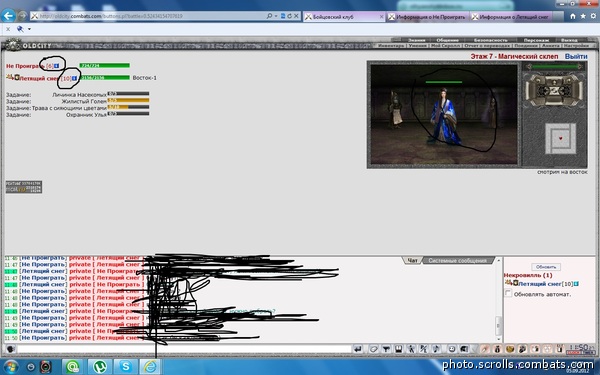Expand the toolbar pin icon dropdown arrow

(x=29, y=29)
